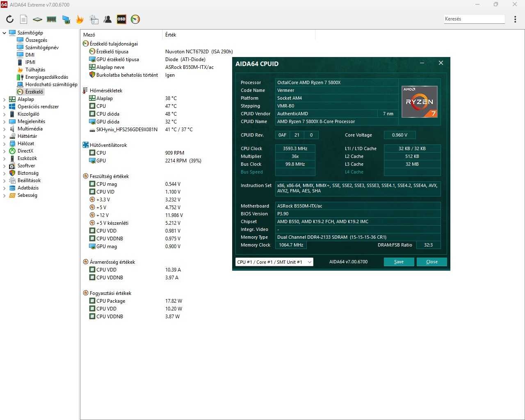Select DMI tree entry
The height and width of the screenshot is (420, 525).
coord(30,55)
